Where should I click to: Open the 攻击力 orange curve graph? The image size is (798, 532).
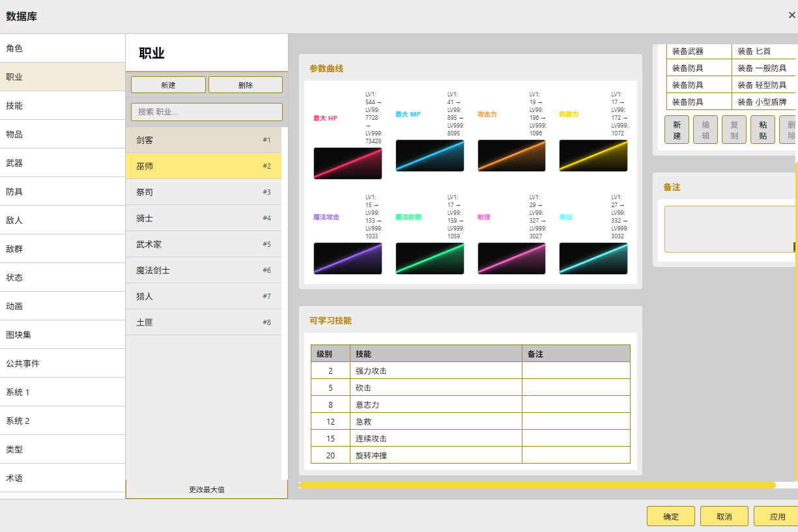point(511,156)
